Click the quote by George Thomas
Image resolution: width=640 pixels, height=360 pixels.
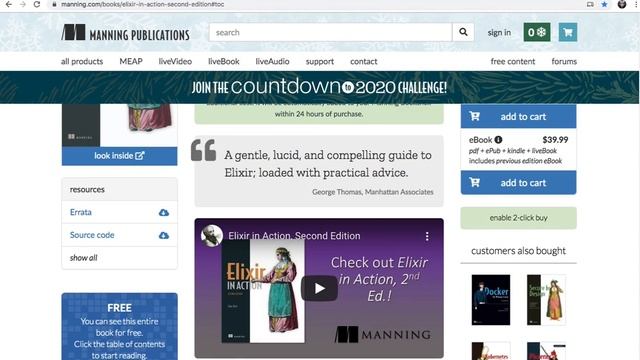[319, 171]
